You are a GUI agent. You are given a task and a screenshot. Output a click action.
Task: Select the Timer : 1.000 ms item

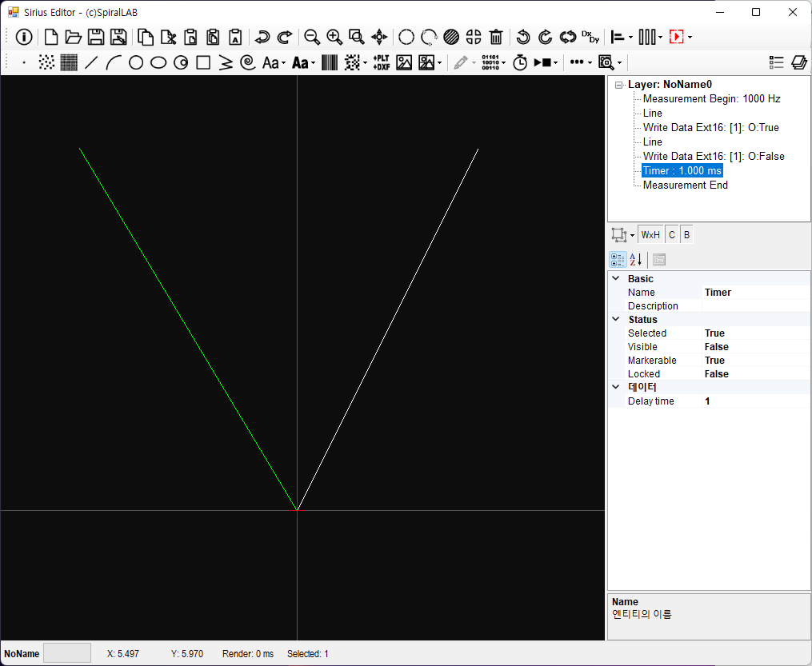(x=682, y=171)
